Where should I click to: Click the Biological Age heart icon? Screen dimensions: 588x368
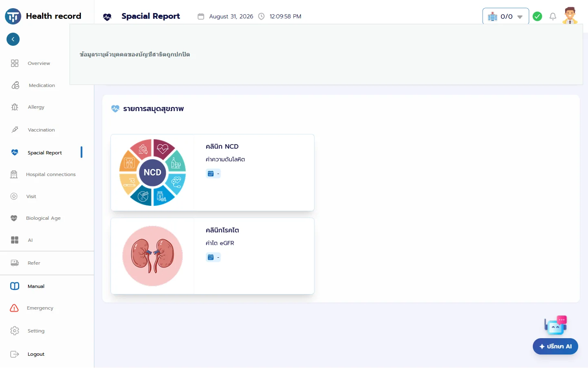(14, 218)
